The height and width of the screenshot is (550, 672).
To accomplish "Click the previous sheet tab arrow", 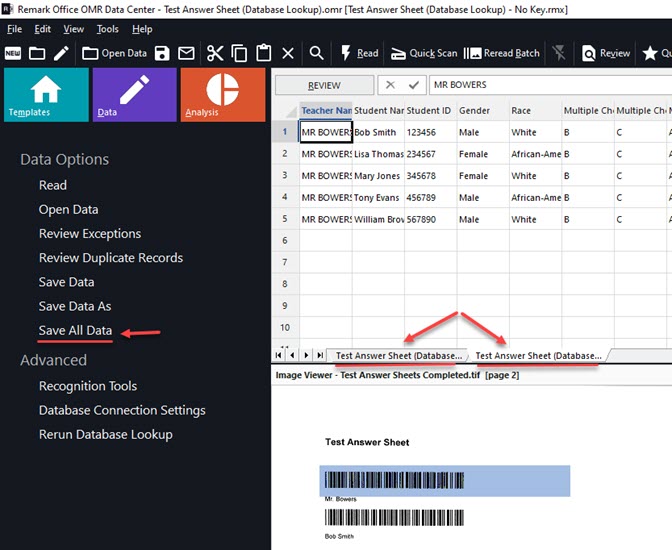I will pos(292,355).
